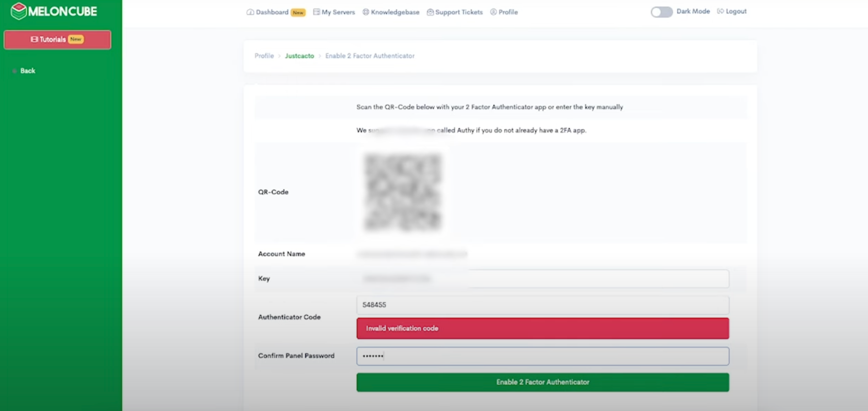Click the blurred QR-Code image
The height and width of the screenshot is (411, 868).
pos(403,192)
